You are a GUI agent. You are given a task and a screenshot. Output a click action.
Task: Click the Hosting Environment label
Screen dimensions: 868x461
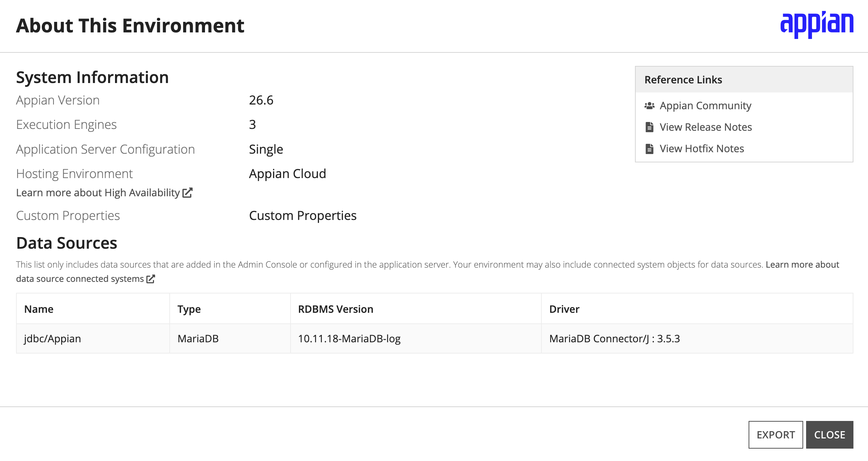(x=74, y=174)
